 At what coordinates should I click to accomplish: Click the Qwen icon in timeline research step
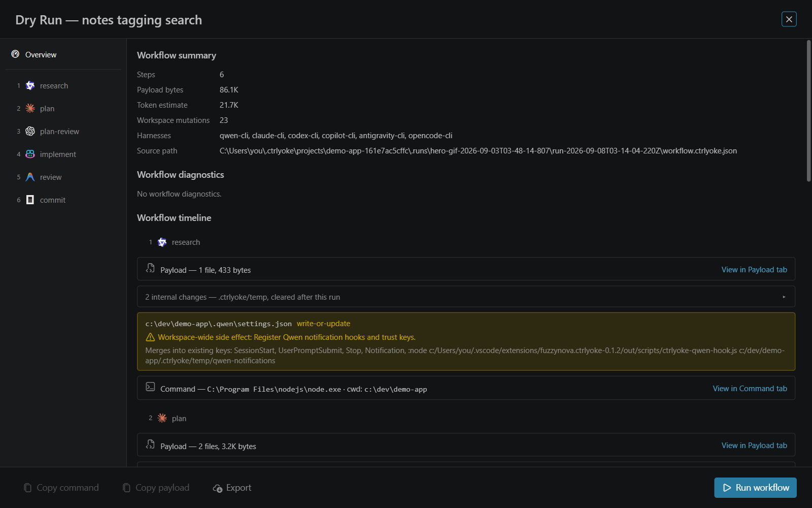(162, 242)
